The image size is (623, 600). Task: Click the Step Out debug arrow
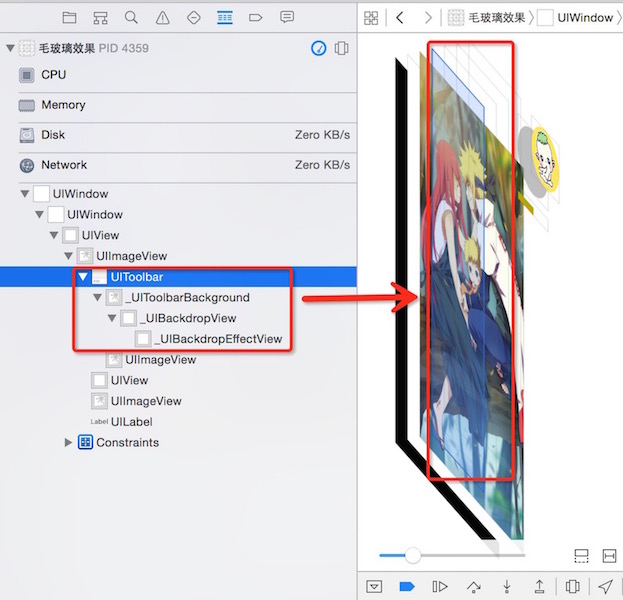point(539,586)
